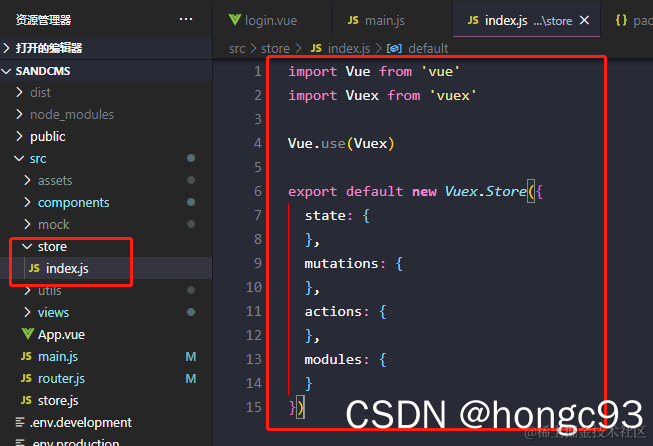Image resolution: width=653 pixels, height=446 pixels.
Task: Click the JS icon beside main.js in tree
Action: point(26,356)
